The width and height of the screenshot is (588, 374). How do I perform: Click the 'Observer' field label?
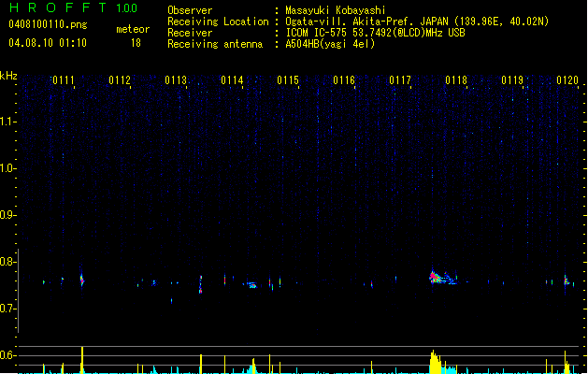click(190, 10)
